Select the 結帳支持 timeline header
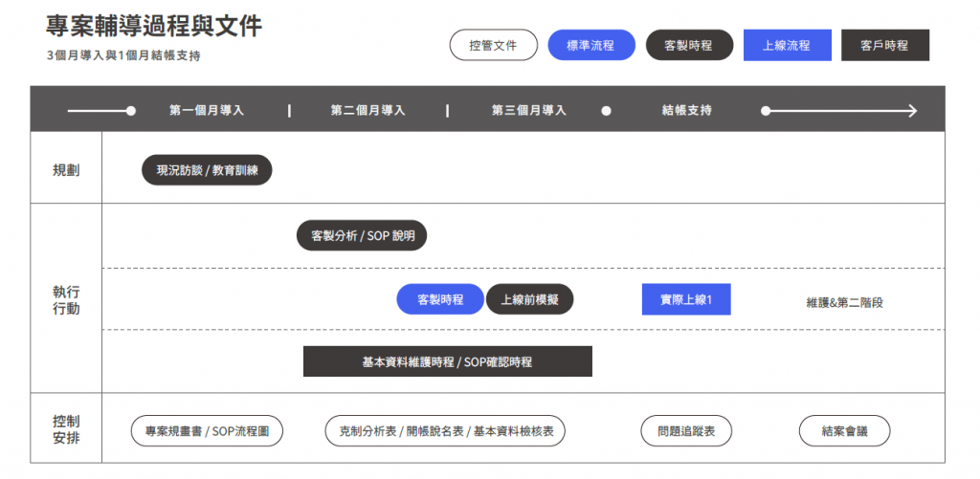The image size is (980, 479). pos(686,111)
